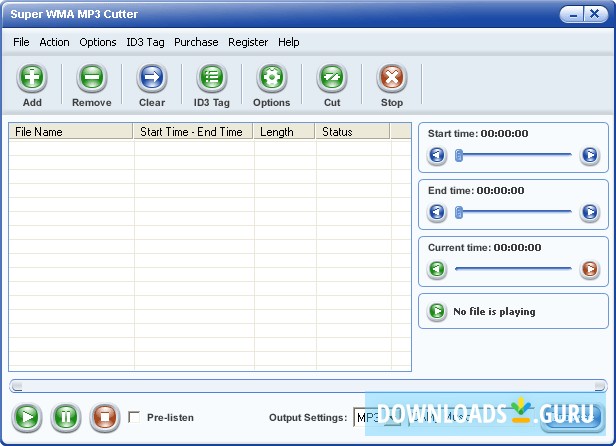Click the green Play button at bottom

(27, 417)
